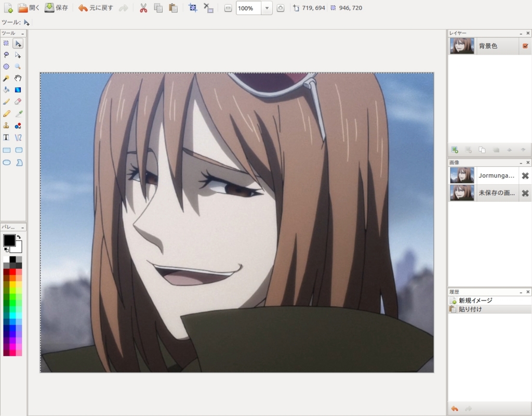Minimize the 画像 panel
This screenshot has width=532, height=416.
[521, 163]
